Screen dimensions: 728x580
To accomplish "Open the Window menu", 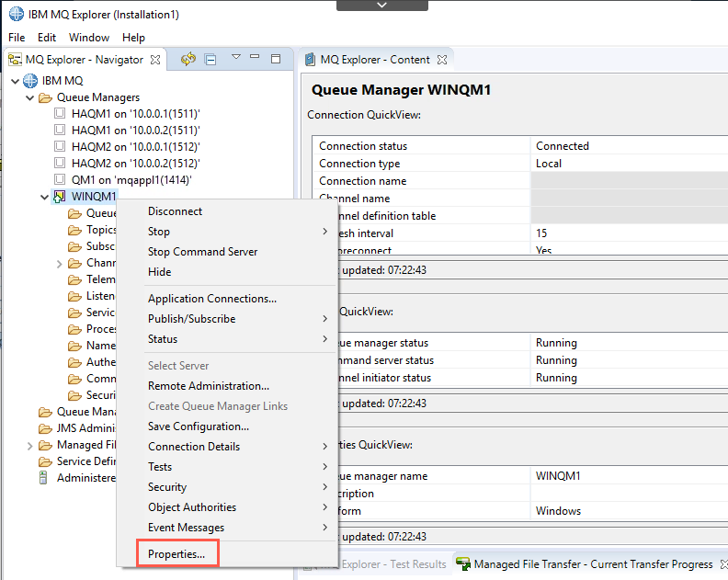I will 89,38.
